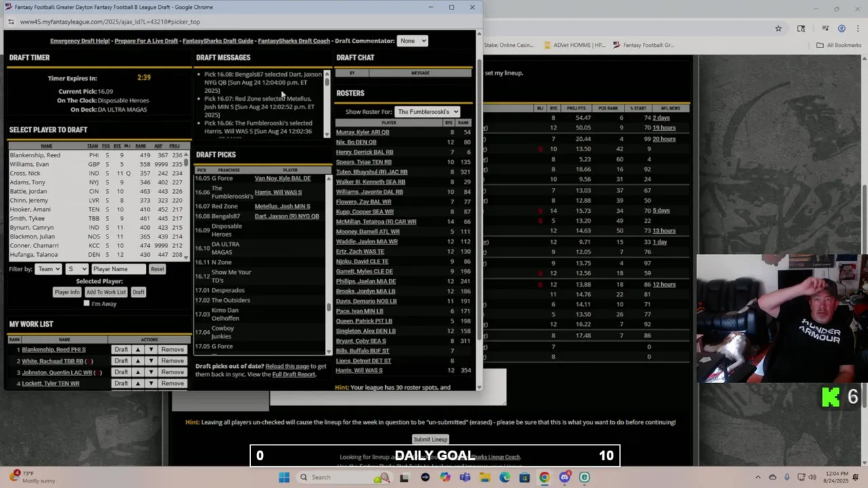
Task: Open Chrome three-dot menu in background window
Action: [x=856, y=28]
